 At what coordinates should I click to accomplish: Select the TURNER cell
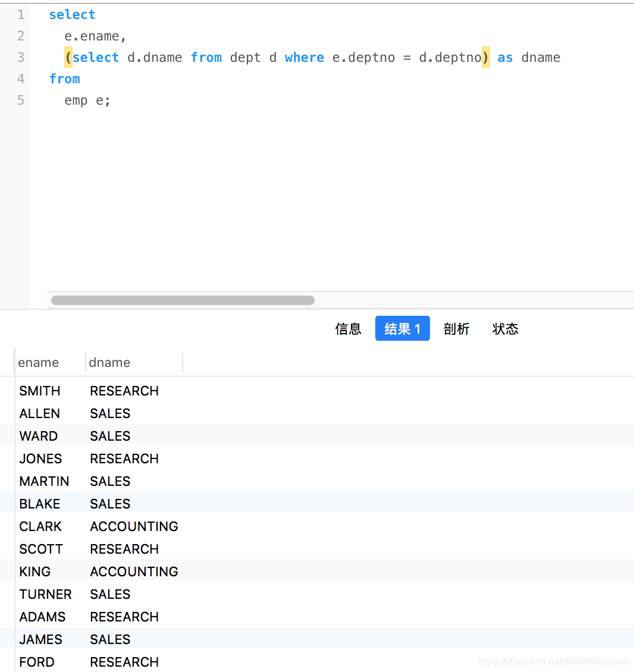pyautogui.click(x=45, y=594)
